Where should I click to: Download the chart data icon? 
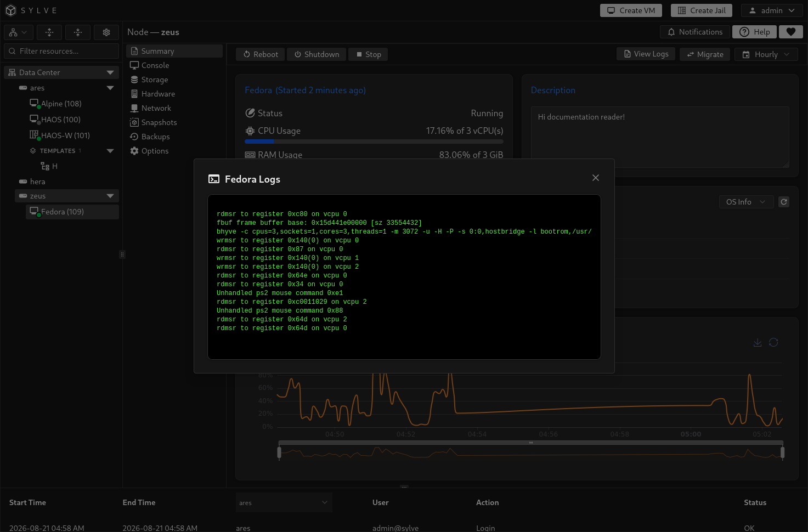point(758,342)
